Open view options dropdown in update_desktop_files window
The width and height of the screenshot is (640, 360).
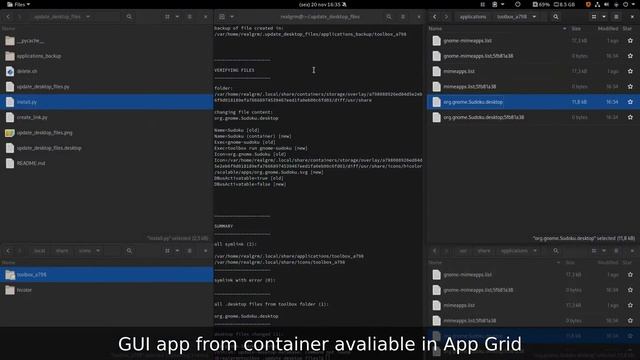[177, 17]
